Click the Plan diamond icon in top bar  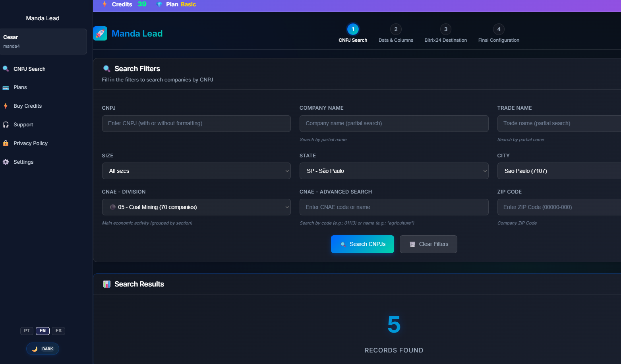coord(159,4)
